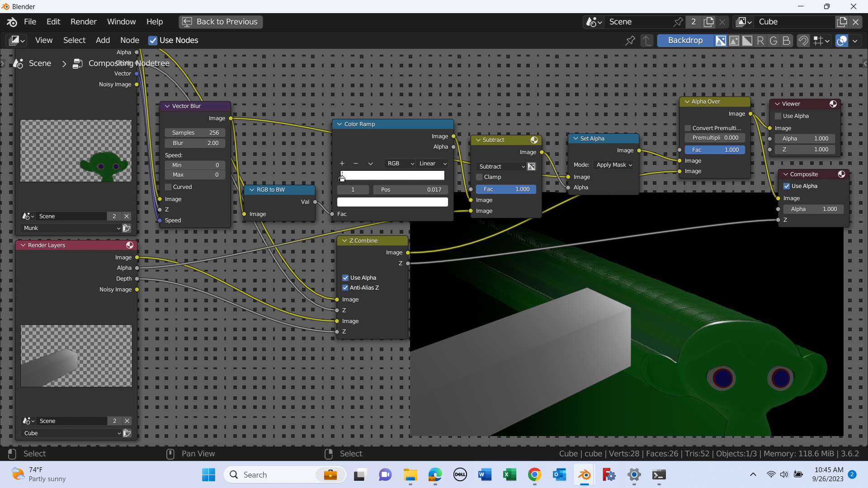Go to parent node tree arrow icon
Screen dimensions: 868x488
(x=647, y=41)
